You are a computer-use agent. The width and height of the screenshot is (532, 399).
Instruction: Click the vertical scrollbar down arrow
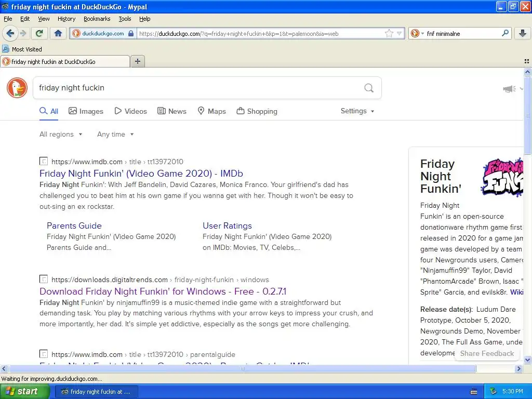[x=527, y=360]
